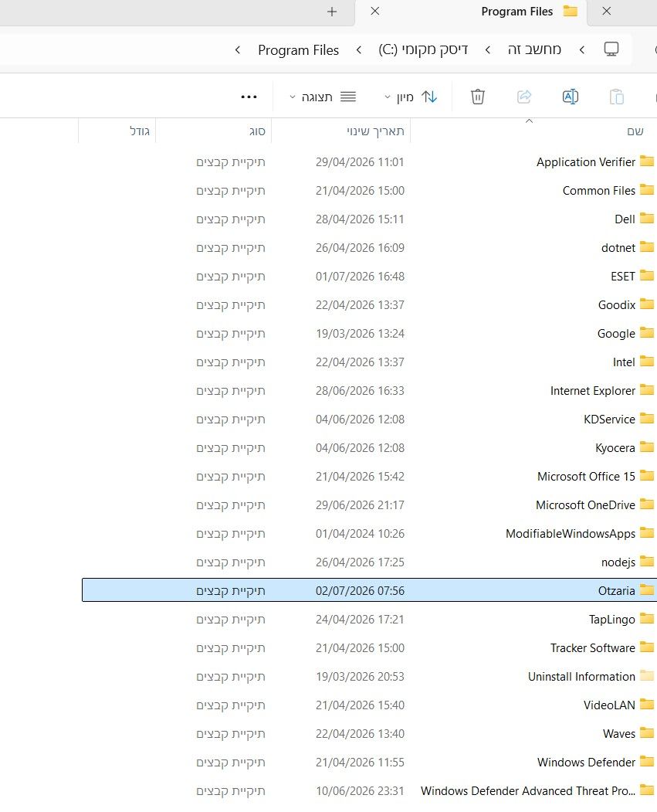Click the date 01/07/2026 16:48
This screenshot has height=812, width=657.
coord(360,277)
